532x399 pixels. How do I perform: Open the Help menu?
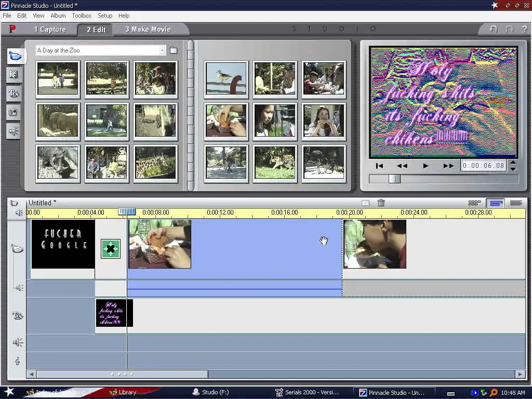click(124, 16)
